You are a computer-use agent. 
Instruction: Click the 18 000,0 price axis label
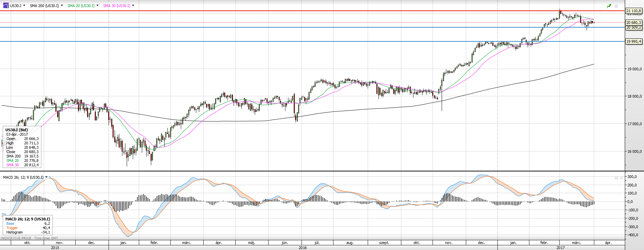click(634, 96)
